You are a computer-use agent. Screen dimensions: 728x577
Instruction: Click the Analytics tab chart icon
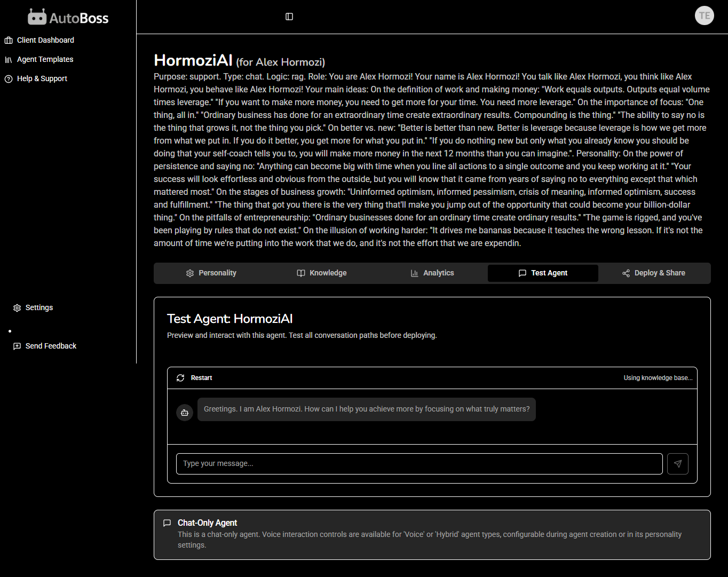click(x=415, y=273)
